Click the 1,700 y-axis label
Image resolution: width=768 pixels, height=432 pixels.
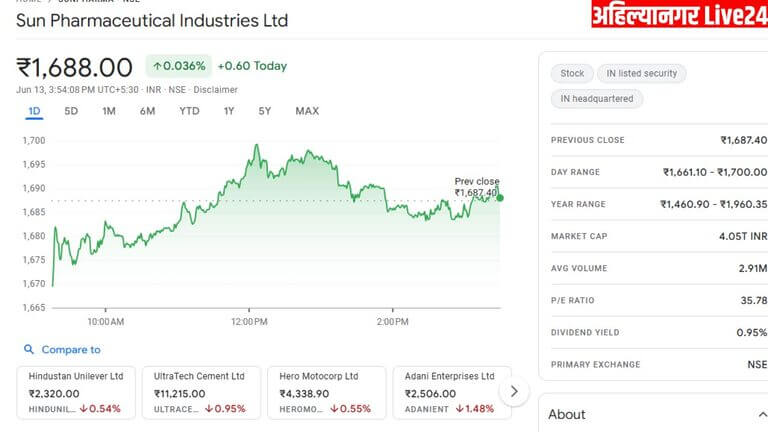click(34, 141)
